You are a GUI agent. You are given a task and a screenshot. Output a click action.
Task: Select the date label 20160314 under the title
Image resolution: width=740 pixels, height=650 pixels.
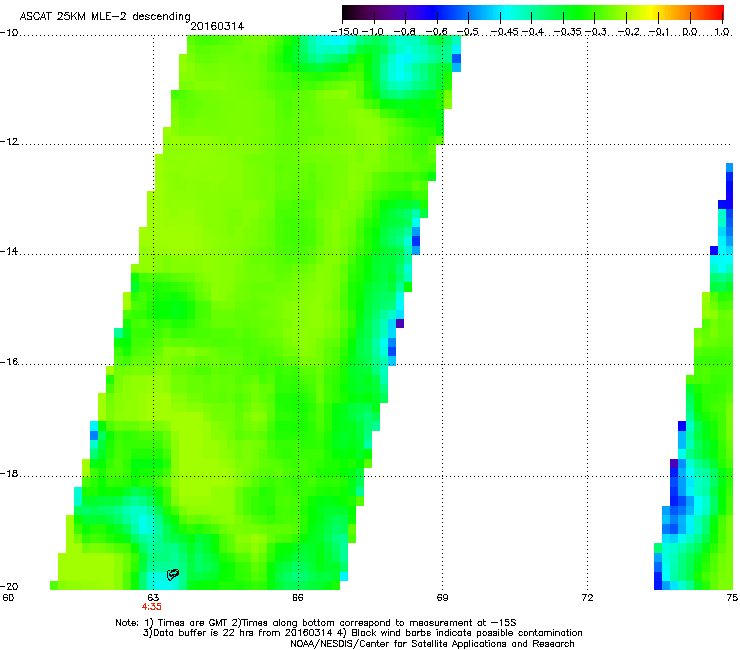point(217,26)
